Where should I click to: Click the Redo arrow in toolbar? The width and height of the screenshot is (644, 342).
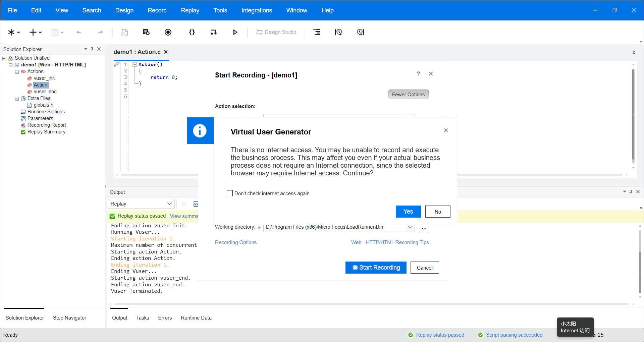click(100, 32)
